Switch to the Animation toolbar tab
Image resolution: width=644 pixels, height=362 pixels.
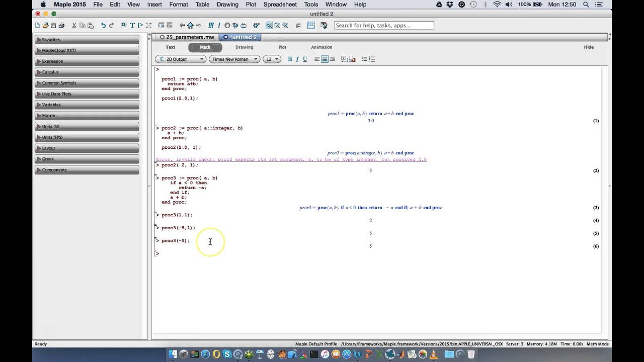[321, 47]
